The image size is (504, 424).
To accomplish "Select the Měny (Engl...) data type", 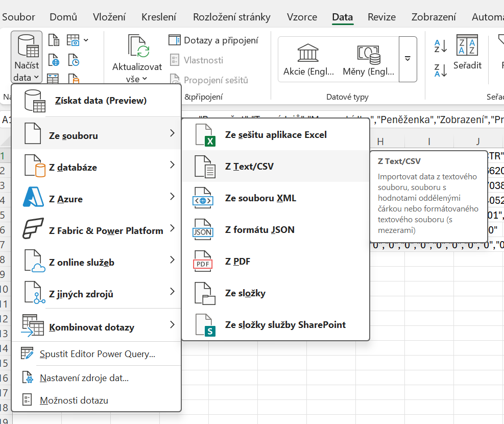I will click(x=368, y=60).
